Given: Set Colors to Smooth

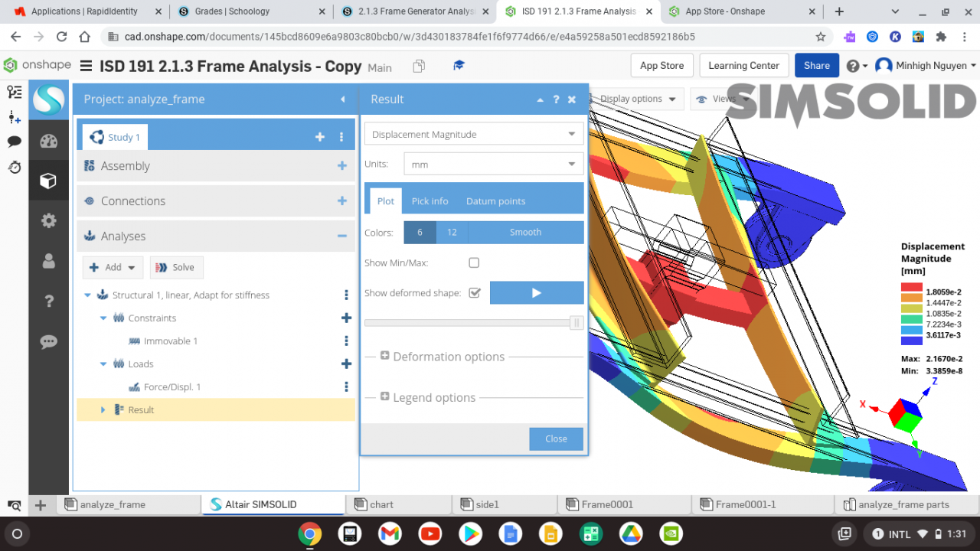Looking at the screenshot, I should pyautogui.click(x=525, y=233).
